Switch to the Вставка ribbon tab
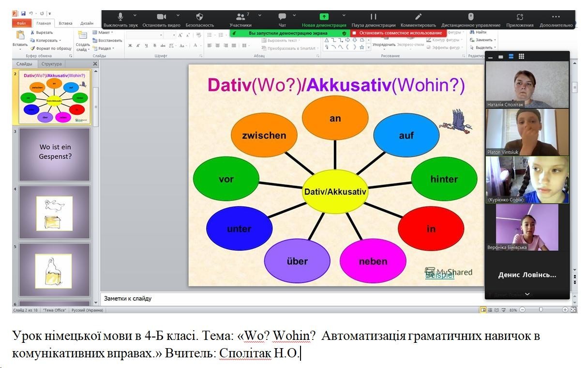Image resolution: width=588 pixels, height=368 pixels. tap(65, 23)
